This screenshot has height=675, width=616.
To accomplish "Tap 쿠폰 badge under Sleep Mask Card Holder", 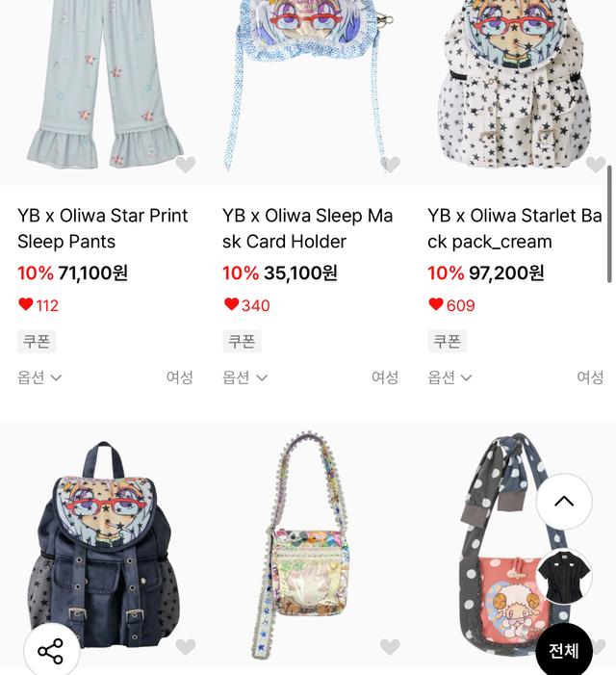I will point(242,342).
